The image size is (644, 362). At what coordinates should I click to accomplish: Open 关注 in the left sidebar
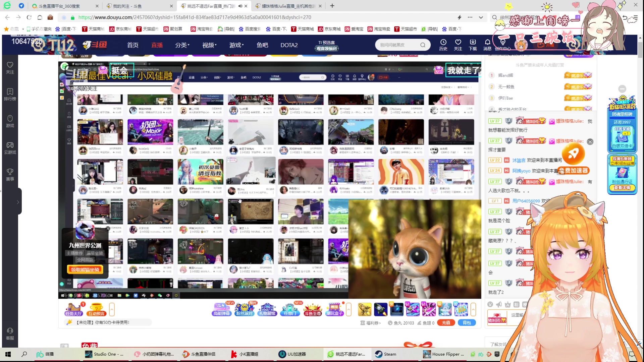[x=10, y=68]
